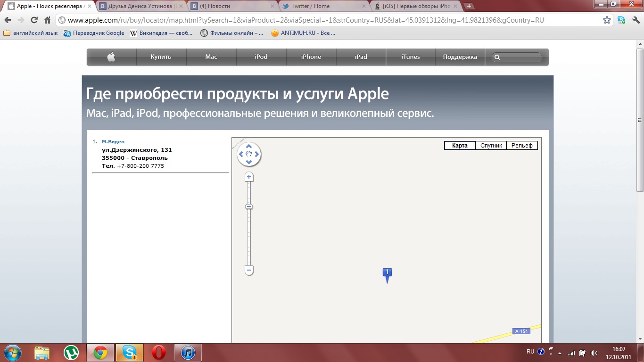
Task: Open the Купить store section
Action: point(161,57)
